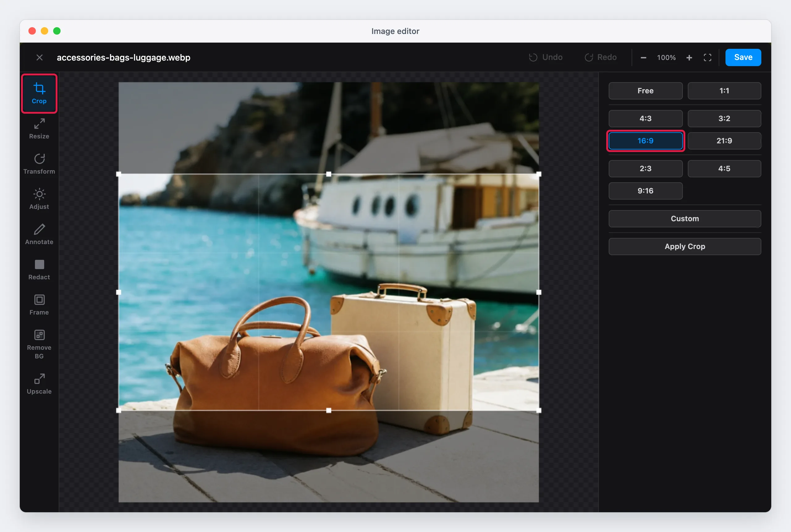Image resolution: width=791 pixels, height=532 pixels.
Task: Select the 16:9 aspect ratio
Action: 645,141
